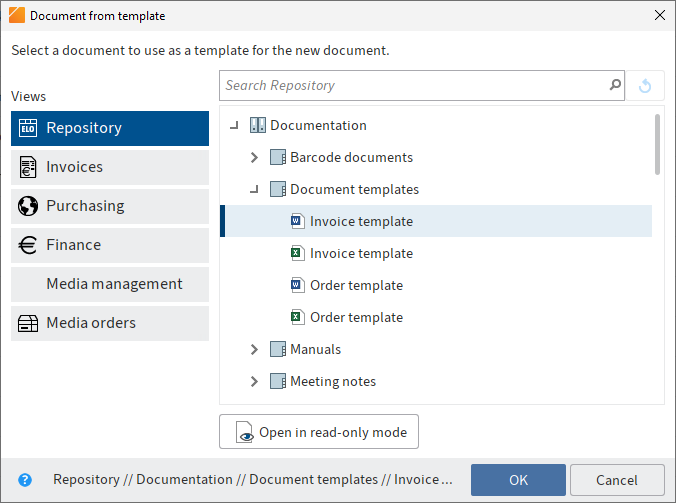Confirm with the OK button
This screenshot has height=503, width=676.
pyautogui.click(x=518, y=480)
